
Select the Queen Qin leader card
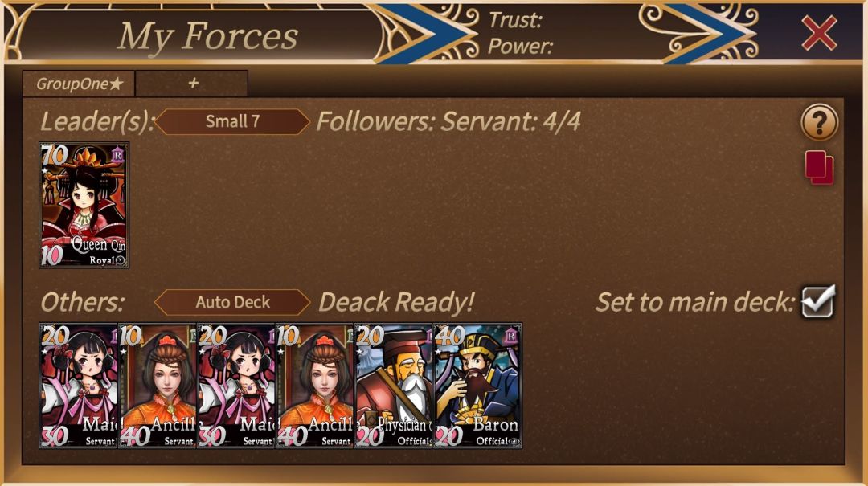coord(84,205)
